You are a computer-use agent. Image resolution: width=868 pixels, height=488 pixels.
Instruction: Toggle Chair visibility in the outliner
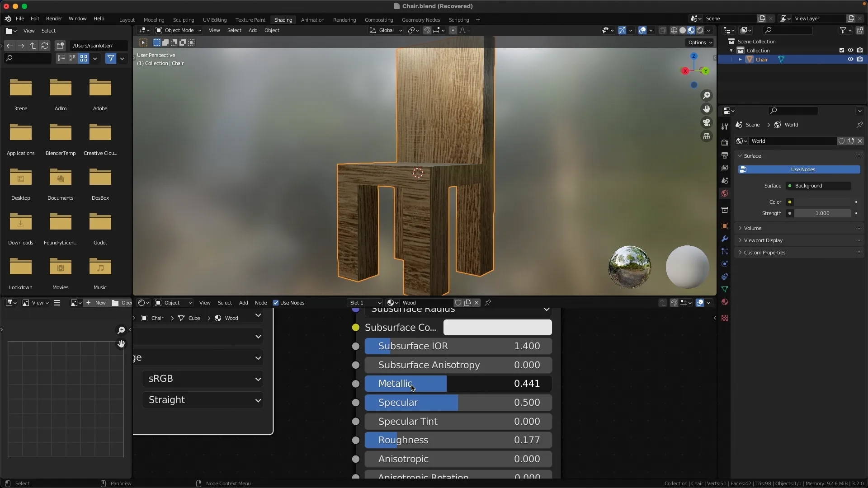pos(850,59)
